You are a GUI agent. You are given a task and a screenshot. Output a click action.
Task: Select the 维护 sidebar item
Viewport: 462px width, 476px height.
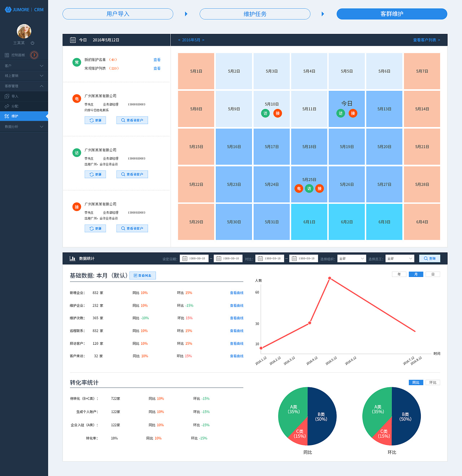tap(24, 116)
